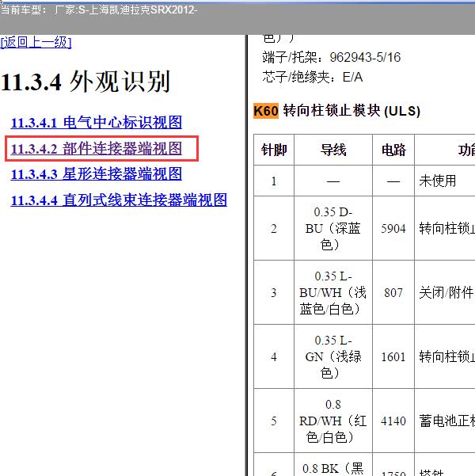Click the 芯子/绝缘夹：E/A line

[x=313, y=77]
